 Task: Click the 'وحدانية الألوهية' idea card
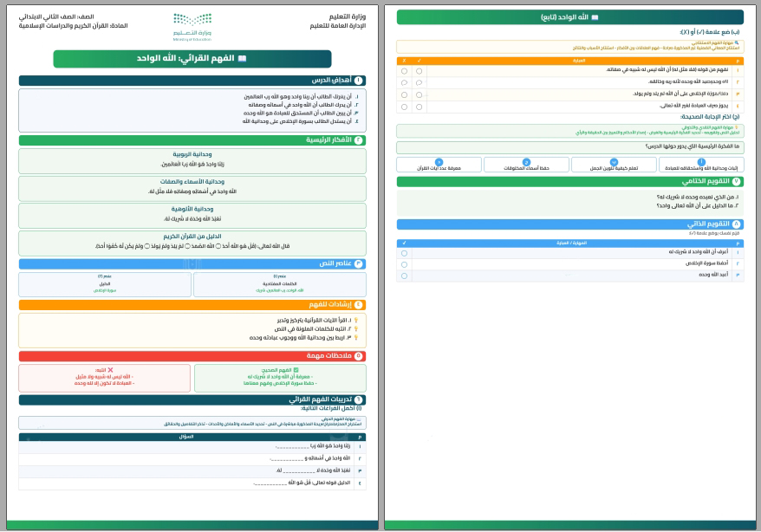coord(192,216)
